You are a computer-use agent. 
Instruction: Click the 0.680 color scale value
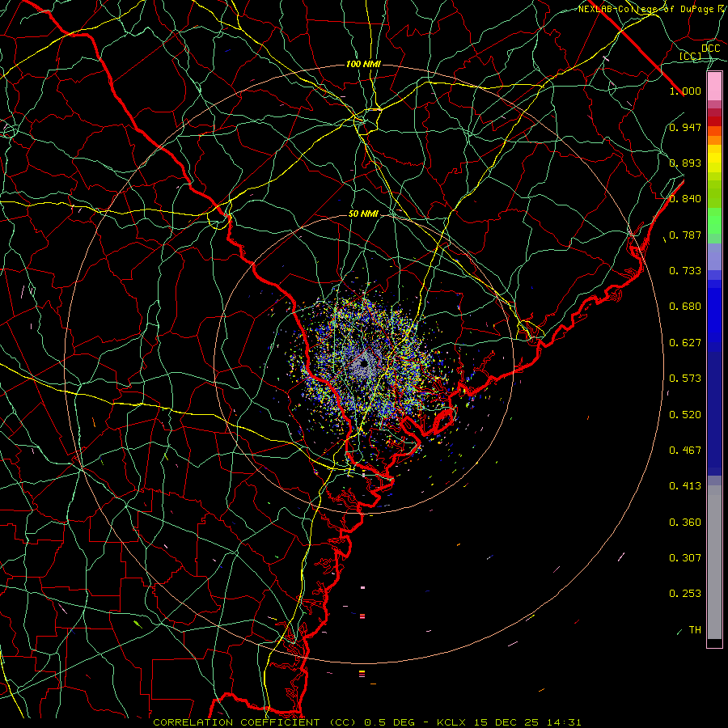click(685, 307)
